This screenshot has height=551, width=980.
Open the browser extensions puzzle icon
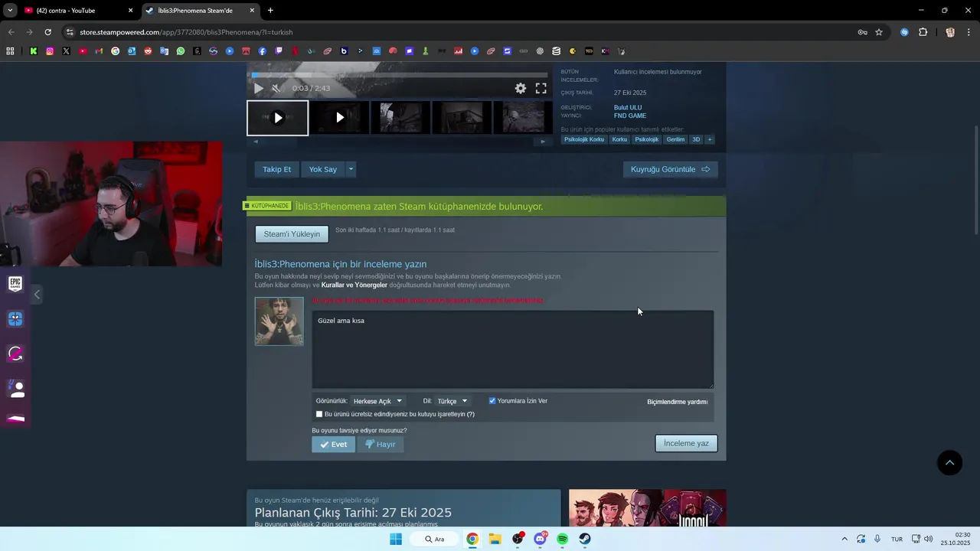point(923,32)
